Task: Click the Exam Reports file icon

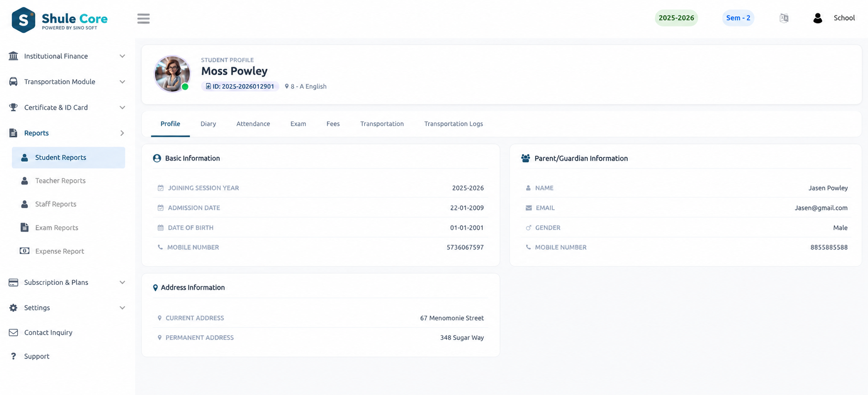Action: tap(24, 227)
